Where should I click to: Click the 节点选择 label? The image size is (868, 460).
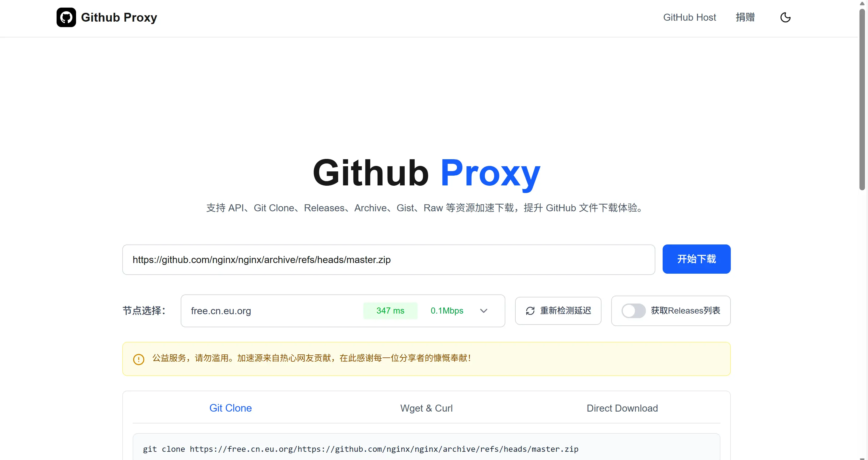[144, 311]
